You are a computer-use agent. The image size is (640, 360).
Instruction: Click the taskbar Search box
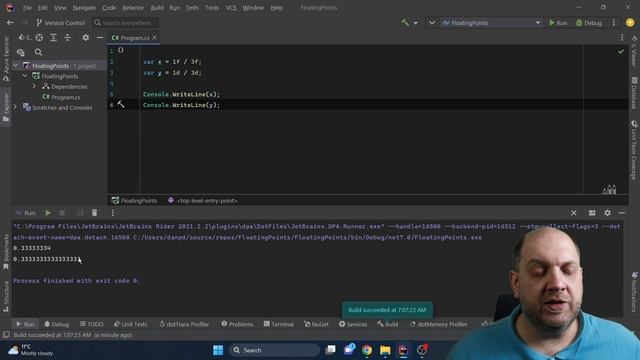274,350
